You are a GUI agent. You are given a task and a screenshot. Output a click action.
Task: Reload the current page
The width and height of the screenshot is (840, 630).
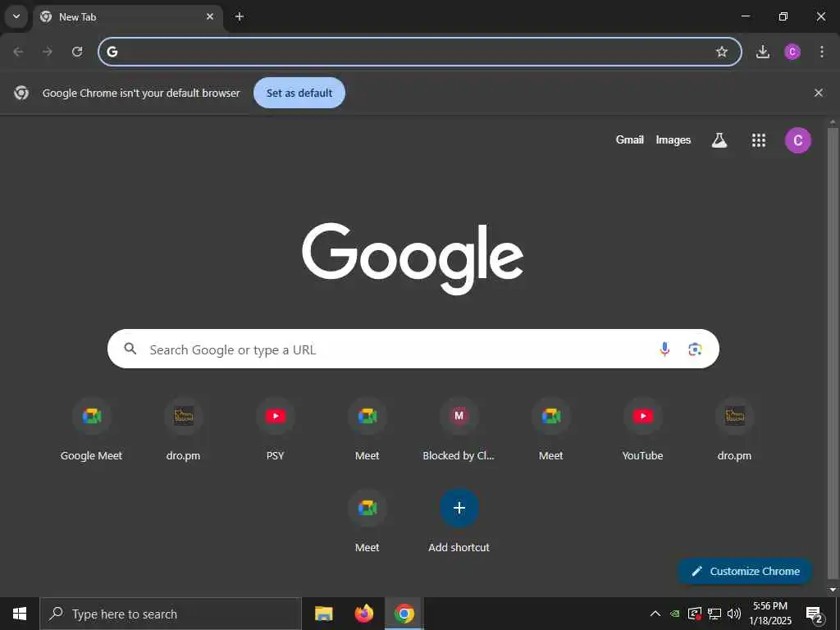pos(77,52)
